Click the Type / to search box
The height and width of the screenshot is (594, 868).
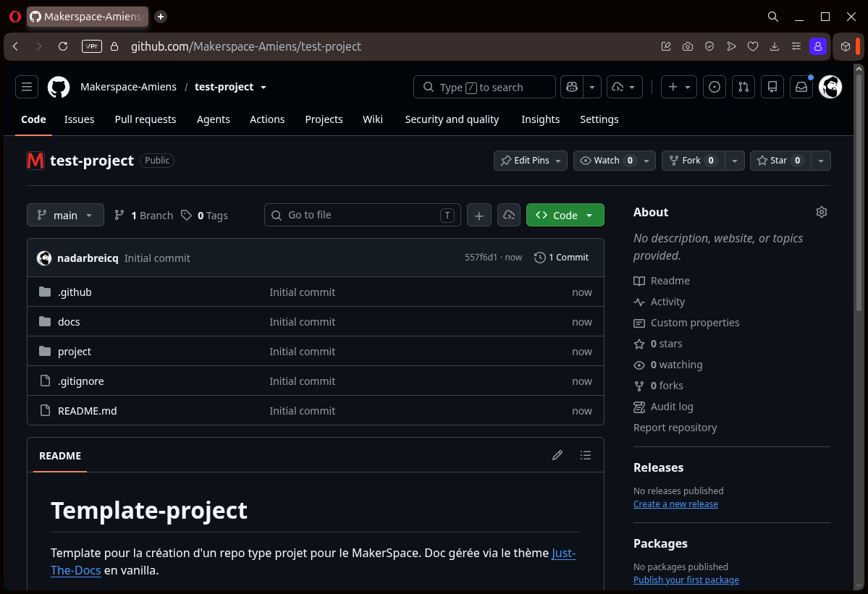pos(484,87)
